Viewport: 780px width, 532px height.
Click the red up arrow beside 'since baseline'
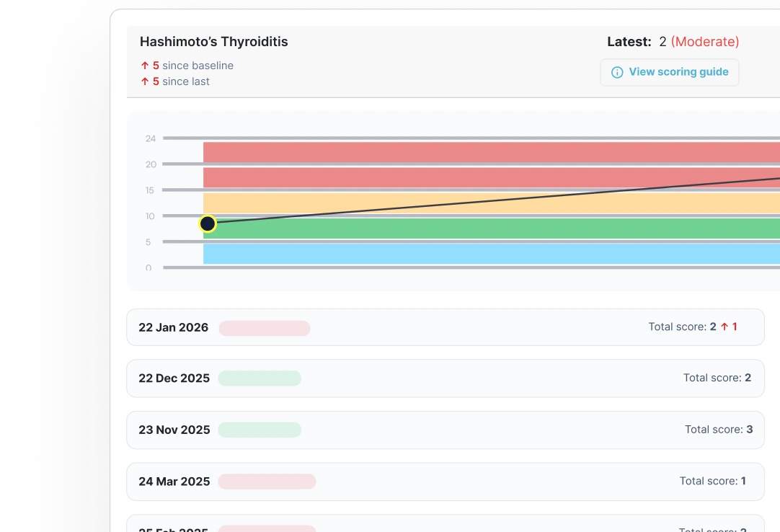tap(145, 66)
